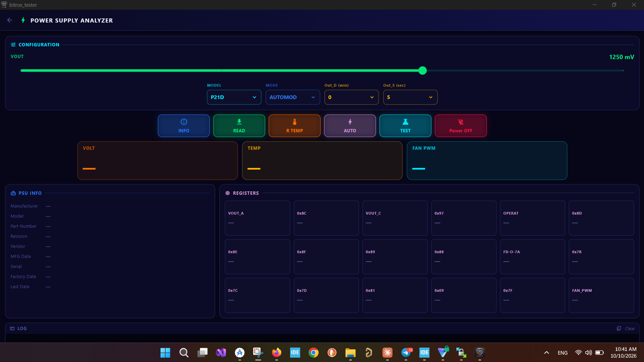Click the PSU INFO panel icon
Screen dimensions: 644x362
13,193
